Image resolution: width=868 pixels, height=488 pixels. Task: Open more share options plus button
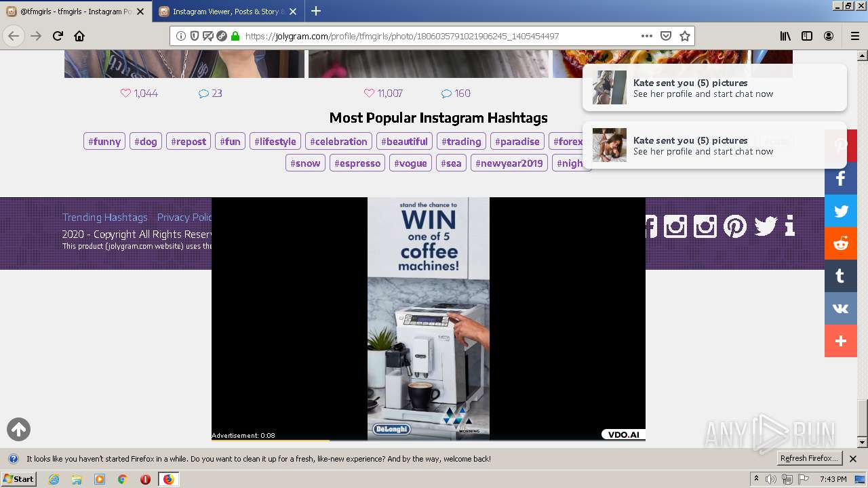(841, 341)
